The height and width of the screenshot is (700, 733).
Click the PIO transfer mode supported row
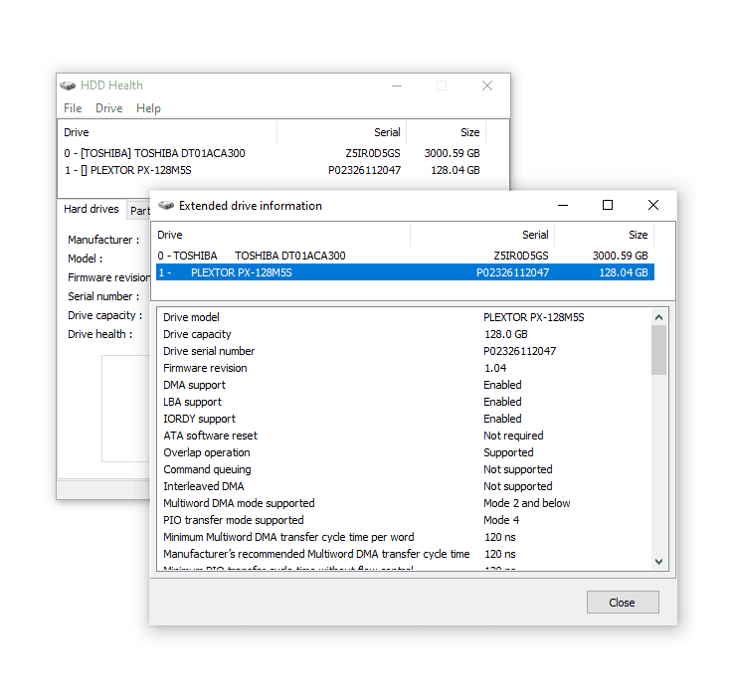pos(405,520)
